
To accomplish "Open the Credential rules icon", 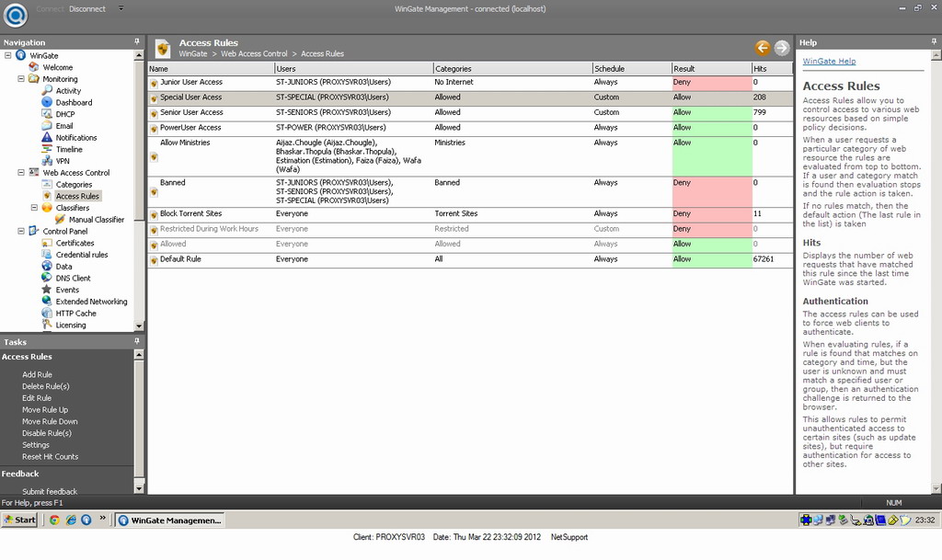I will [x=47, y=255].
